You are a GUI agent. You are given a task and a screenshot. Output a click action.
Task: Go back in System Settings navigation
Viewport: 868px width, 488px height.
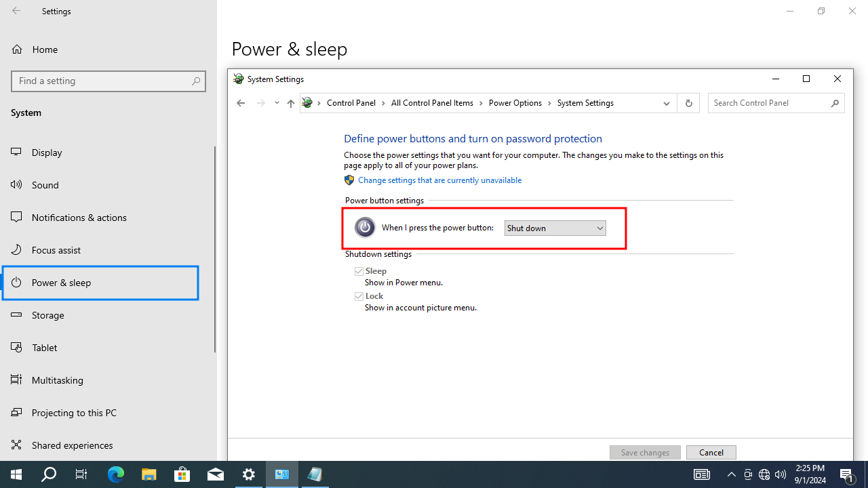point(241,103)
